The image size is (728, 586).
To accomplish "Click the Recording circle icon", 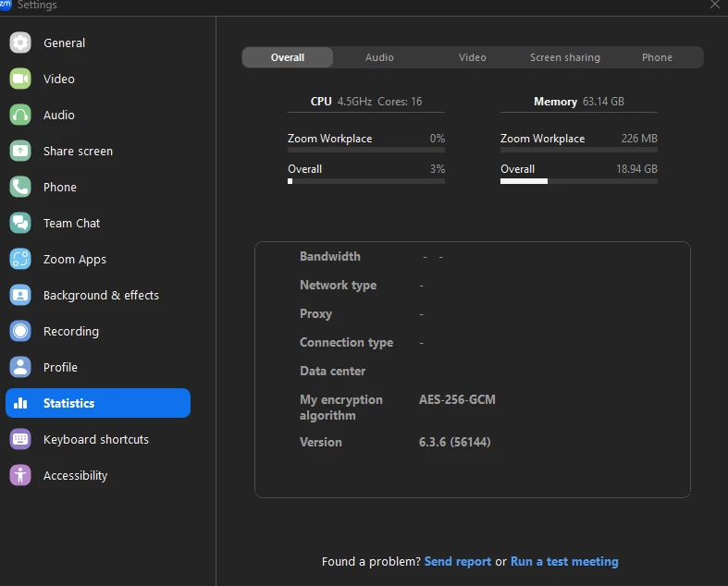I will (x=20, y=331).
